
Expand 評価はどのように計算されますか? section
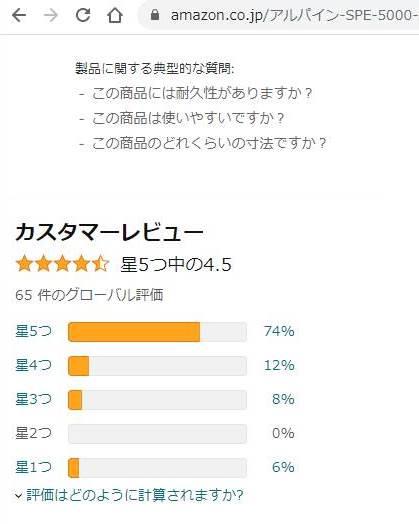(135, 495)
